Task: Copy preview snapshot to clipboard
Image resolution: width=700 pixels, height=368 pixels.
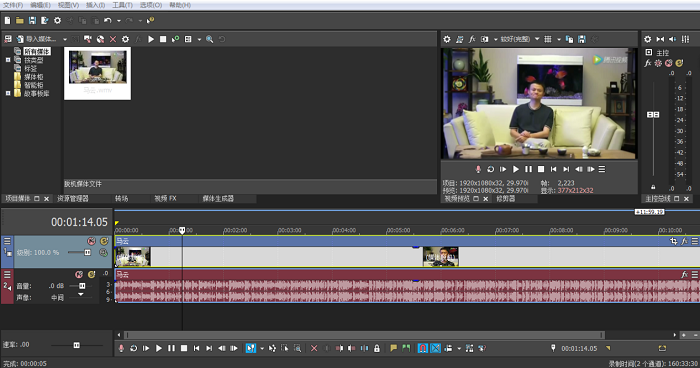Action: click(569, 39)
